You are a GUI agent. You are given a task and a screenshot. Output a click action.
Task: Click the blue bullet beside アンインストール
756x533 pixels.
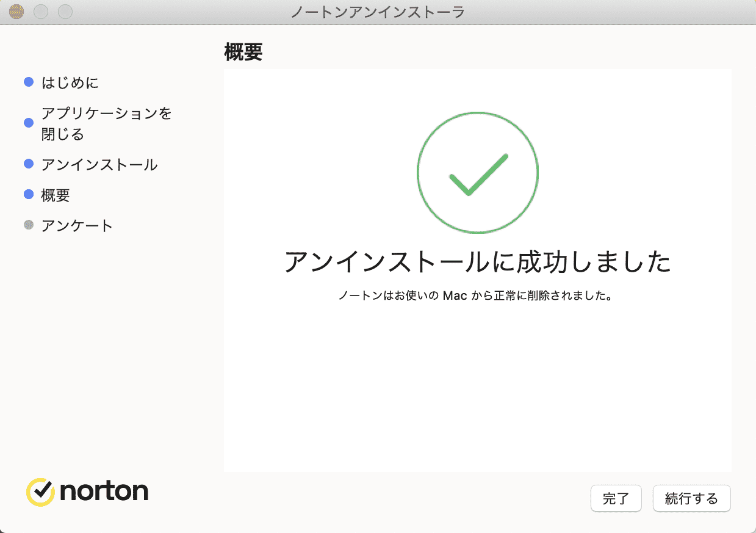click(x=28, y=164)
